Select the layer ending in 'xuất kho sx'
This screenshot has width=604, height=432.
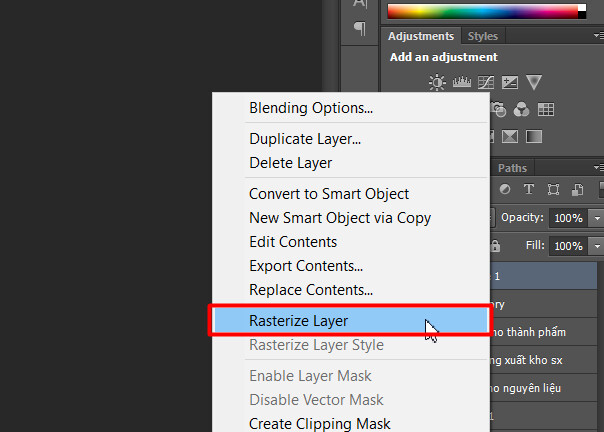544,360
